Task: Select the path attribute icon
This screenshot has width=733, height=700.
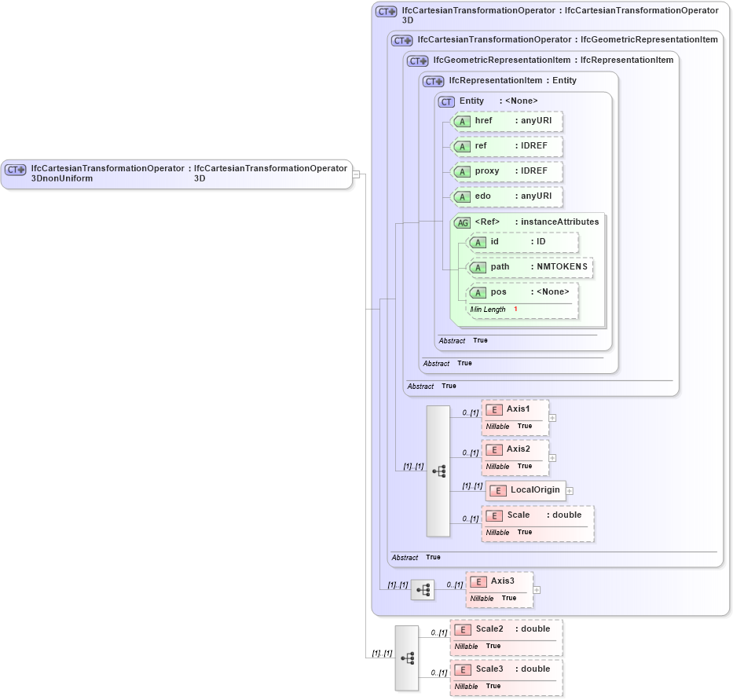Action: pos(478,267)
